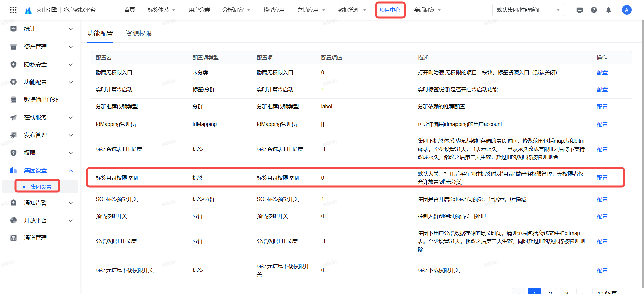
Task: Open the user avatar menu
Action: pos(626,10)
